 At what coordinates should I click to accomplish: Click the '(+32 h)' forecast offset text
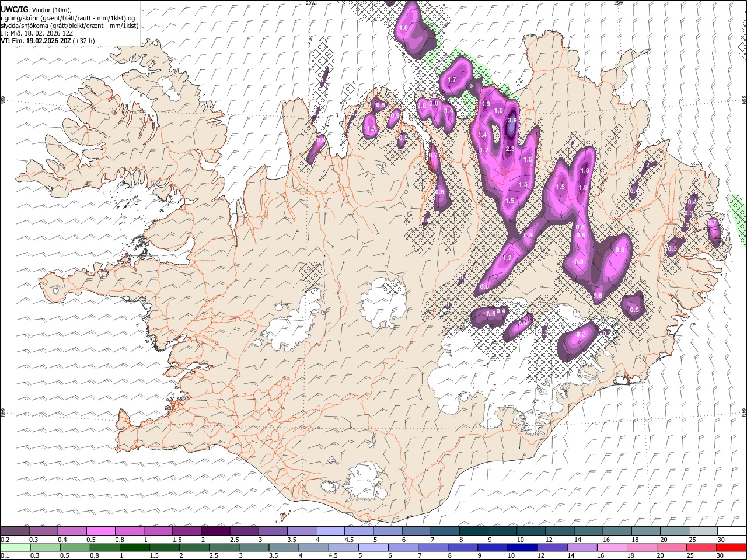84,41
